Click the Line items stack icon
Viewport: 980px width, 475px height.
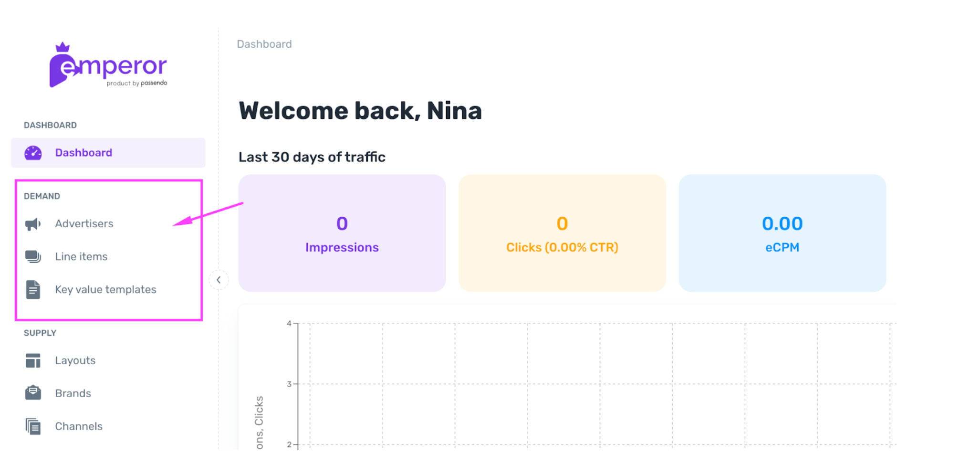coord(33,257)
